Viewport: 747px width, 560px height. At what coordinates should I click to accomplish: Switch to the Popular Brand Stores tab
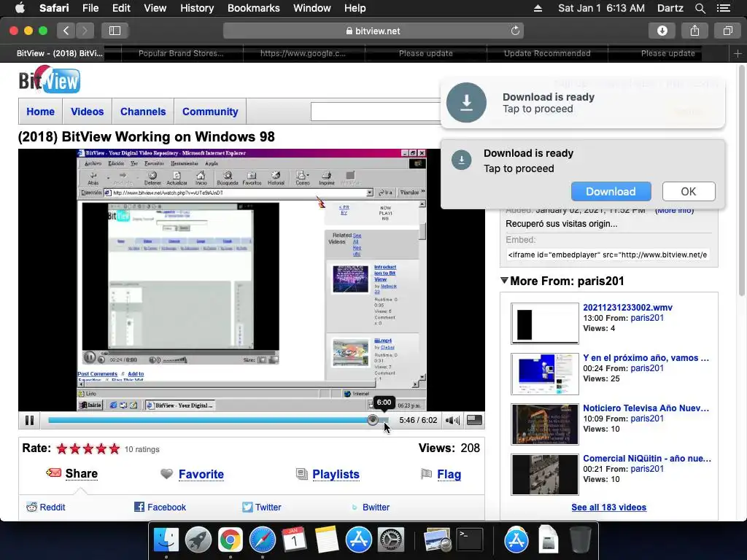click(181, 53)
